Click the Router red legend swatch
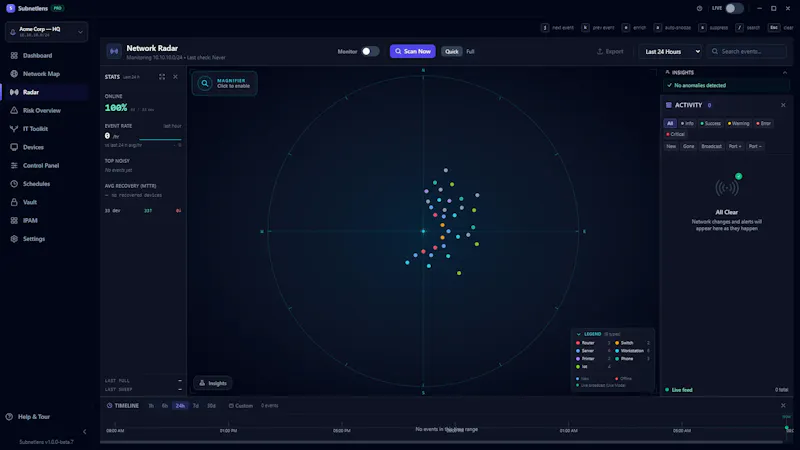The image size is (800, 450). [578, 343]
